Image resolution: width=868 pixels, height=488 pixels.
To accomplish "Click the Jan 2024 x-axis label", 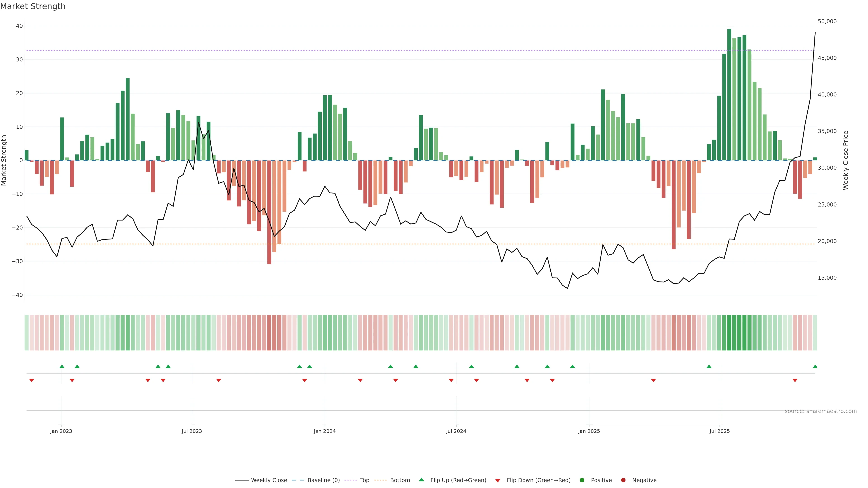I will click(325, 431).
